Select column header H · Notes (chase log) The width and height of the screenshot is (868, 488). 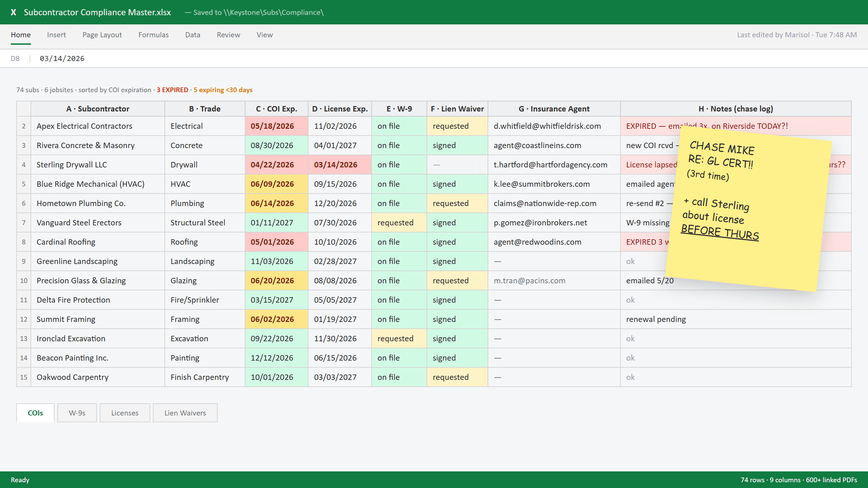[x=736, y=109]
